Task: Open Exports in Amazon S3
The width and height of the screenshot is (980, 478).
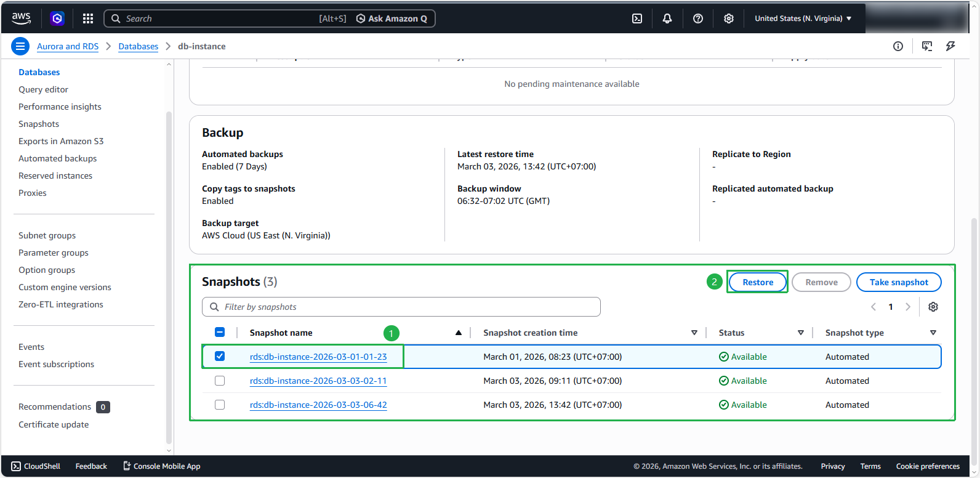Action: coord(61,141)
